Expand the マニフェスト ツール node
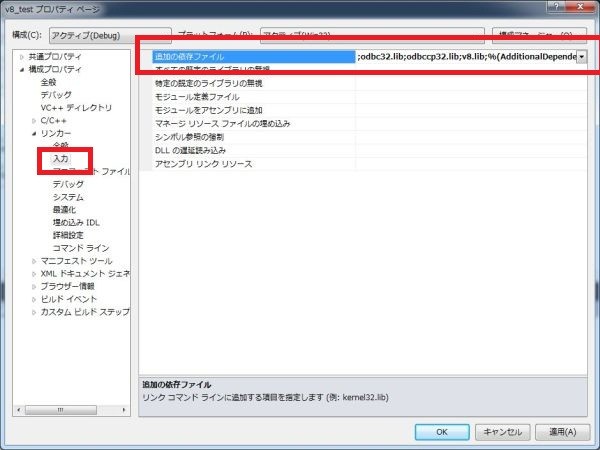Viewport: 600px width, 450px height. click(34, 261)
